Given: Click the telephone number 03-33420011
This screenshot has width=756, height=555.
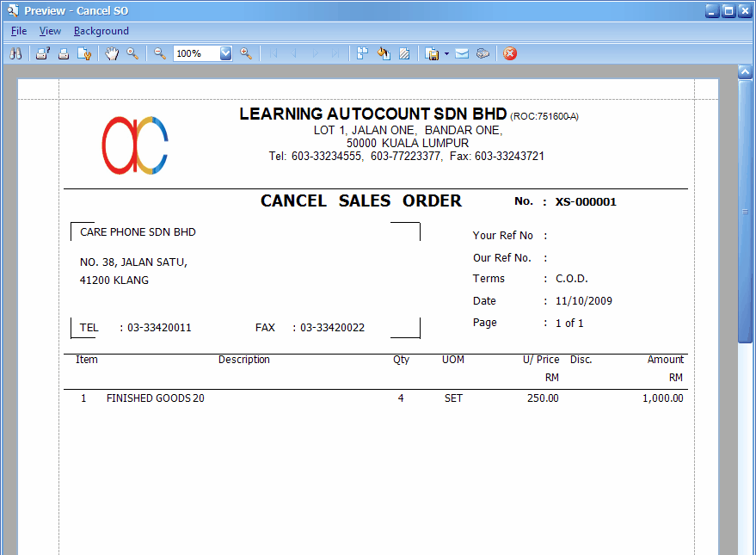Looking at the screenshot, I should tap(159, 327).
